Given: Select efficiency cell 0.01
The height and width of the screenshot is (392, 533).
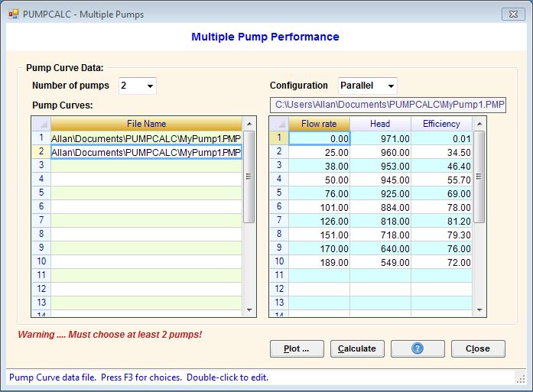Looking at the screenshot, I should pyautogui.click(x=441, y=138).
